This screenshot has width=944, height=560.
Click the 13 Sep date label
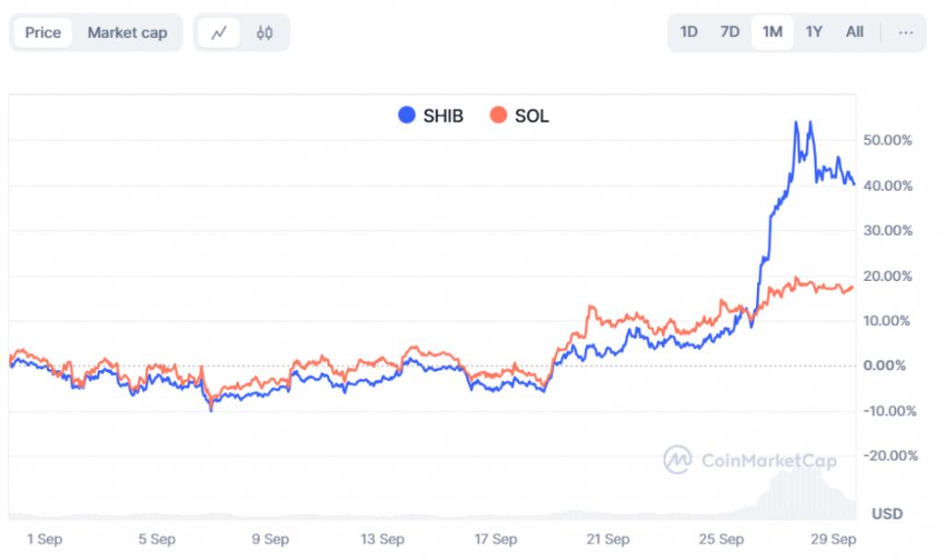click(x=383, y=539)
